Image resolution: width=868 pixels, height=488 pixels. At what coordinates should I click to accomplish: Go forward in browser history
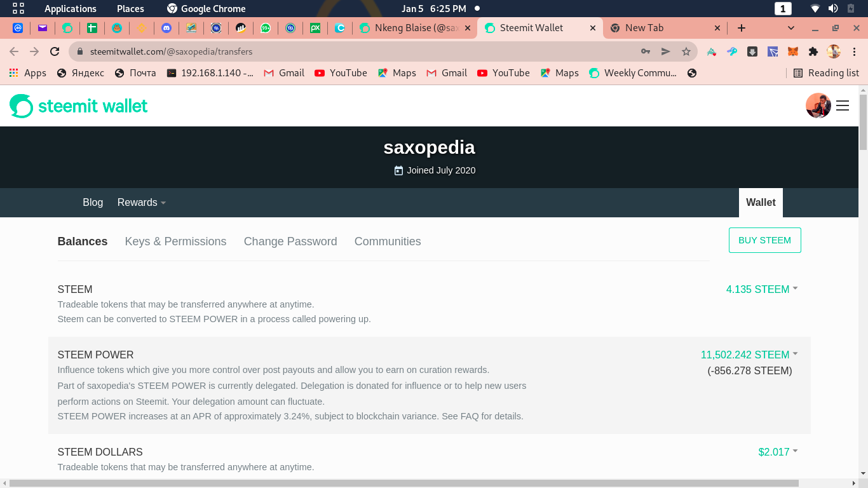pos(34,51)
